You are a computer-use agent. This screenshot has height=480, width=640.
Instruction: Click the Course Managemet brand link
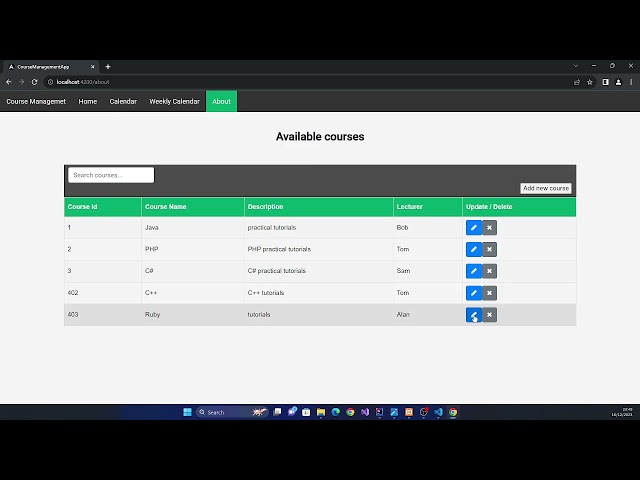pyautogui.click(x=36, y=101)
